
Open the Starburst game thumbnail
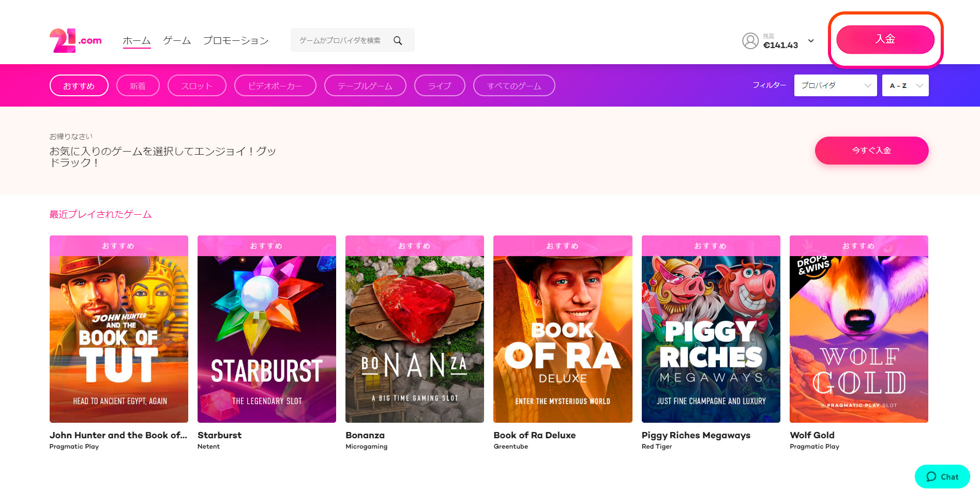tap(267, 329)
